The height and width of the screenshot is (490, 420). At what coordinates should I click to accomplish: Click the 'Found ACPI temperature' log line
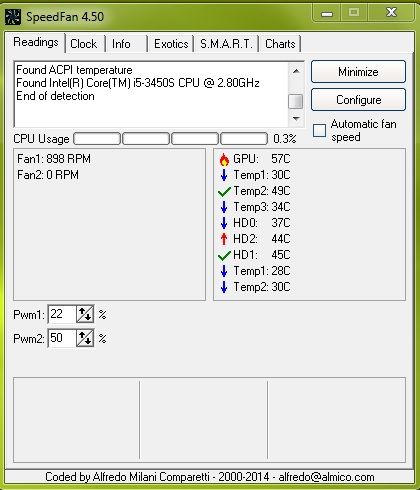pos(74,70)
